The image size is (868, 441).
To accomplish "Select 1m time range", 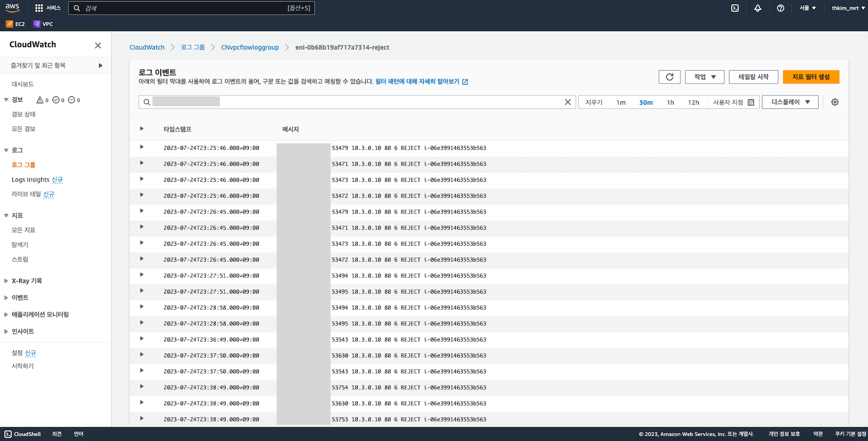I will (x=621, y=102).
